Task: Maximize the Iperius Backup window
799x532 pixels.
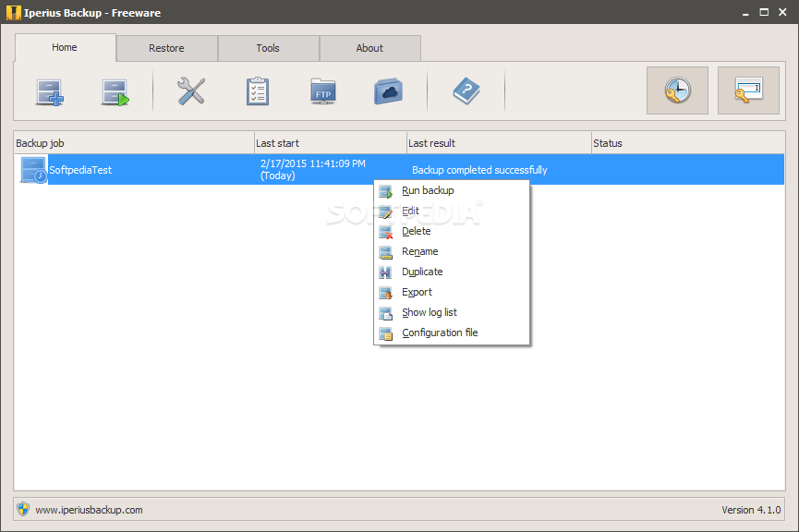Action: pos(764,12)
